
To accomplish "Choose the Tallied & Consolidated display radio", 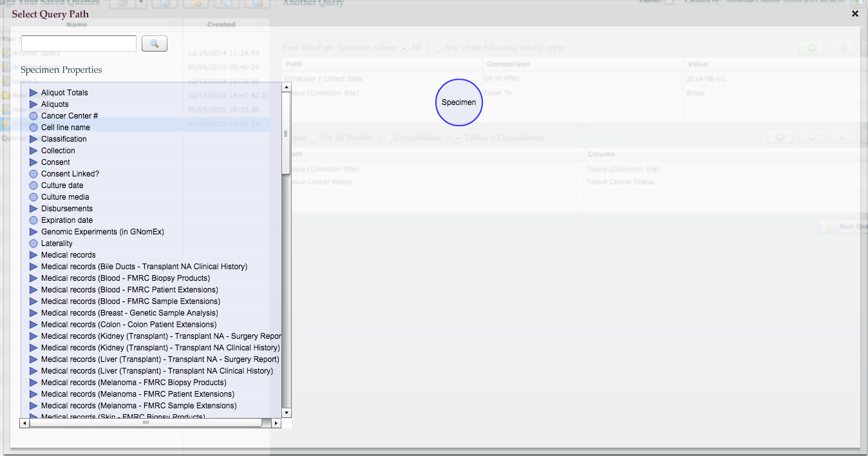I will pos(458,138).
